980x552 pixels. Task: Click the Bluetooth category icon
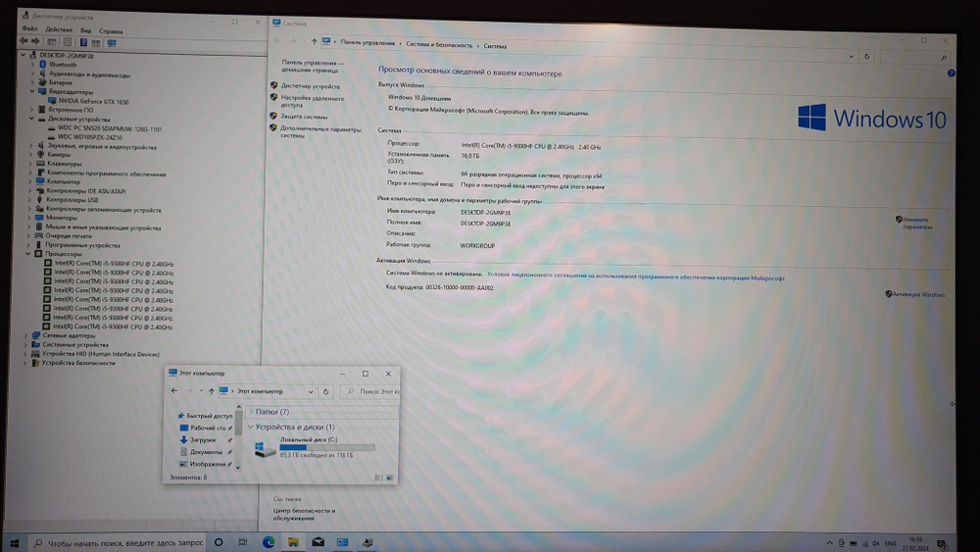pos(43,65)
